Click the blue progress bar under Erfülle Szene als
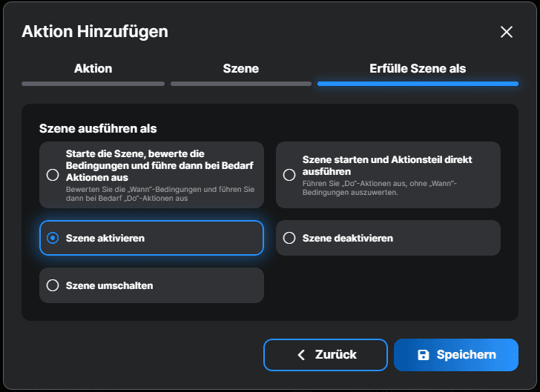540x392 pixels. coord(418,84)
